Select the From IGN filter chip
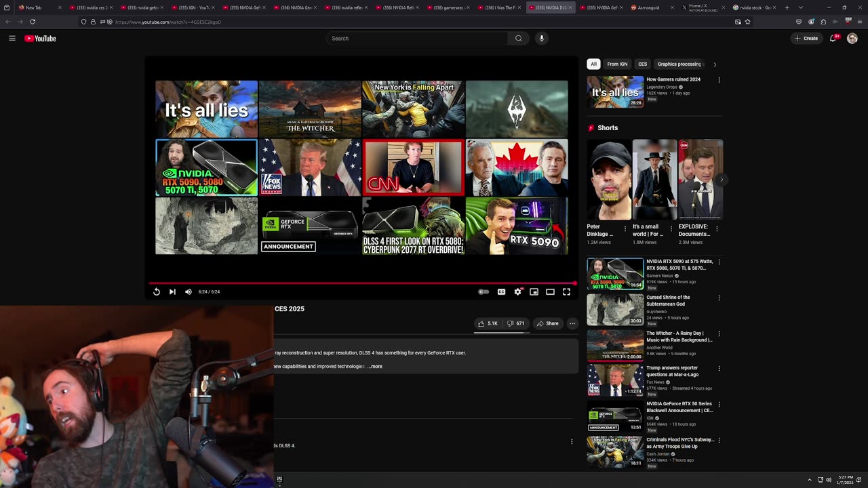This screenshot has height=488, width=868. (x=617, y=64)
